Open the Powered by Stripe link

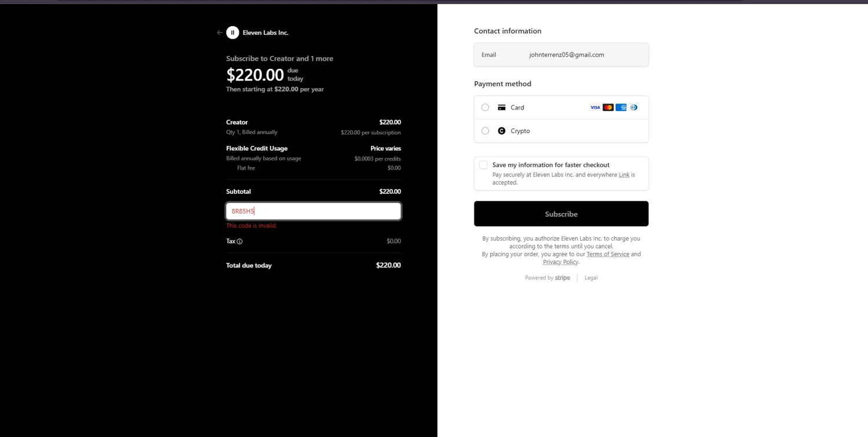click(x=547, y=278)
